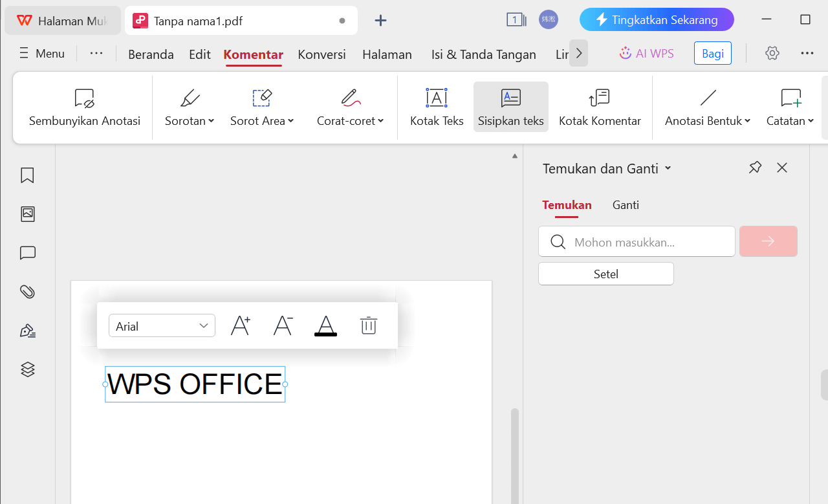828x504 pixels.
Task: Delete the text box using trash icon
Action: [369, 325]
